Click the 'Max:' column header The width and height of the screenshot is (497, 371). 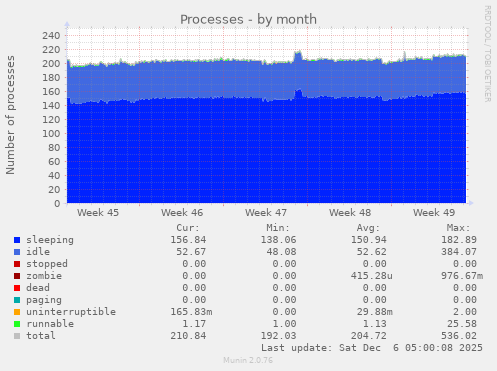pos(458,228)
